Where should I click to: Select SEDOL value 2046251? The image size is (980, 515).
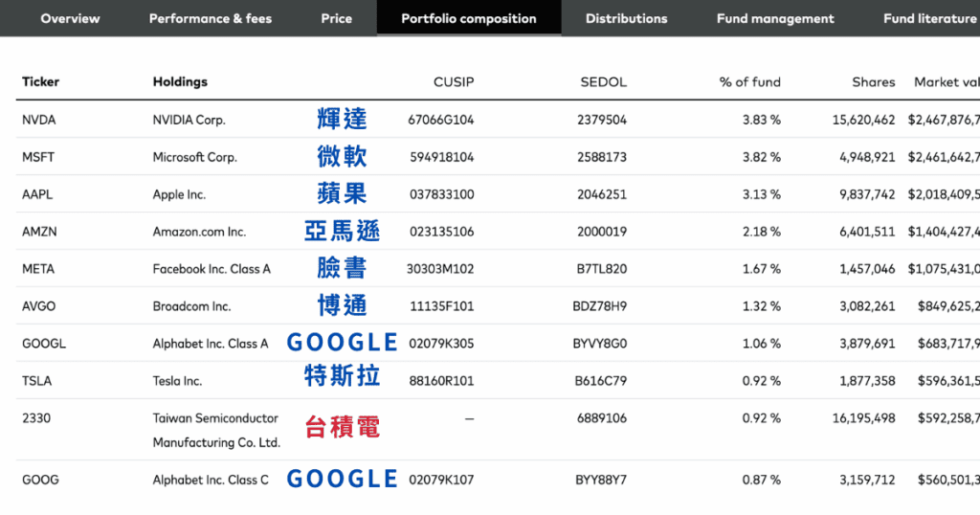[602, 194]
